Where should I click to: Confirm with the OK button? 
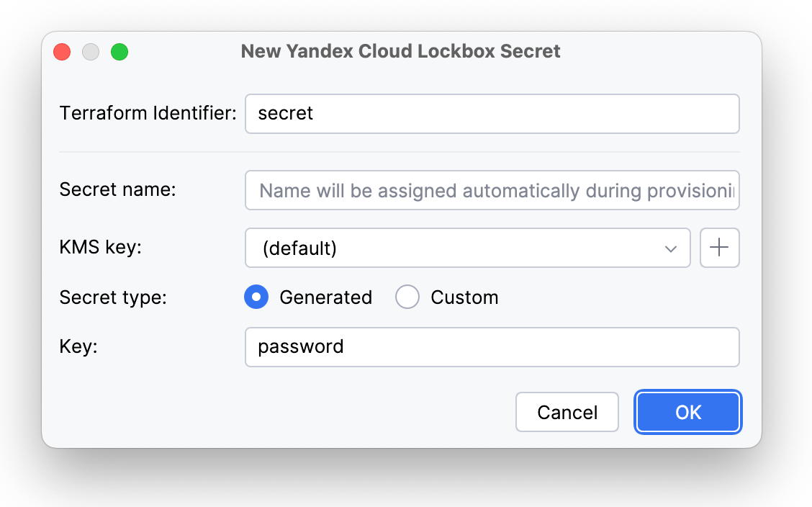688,412
